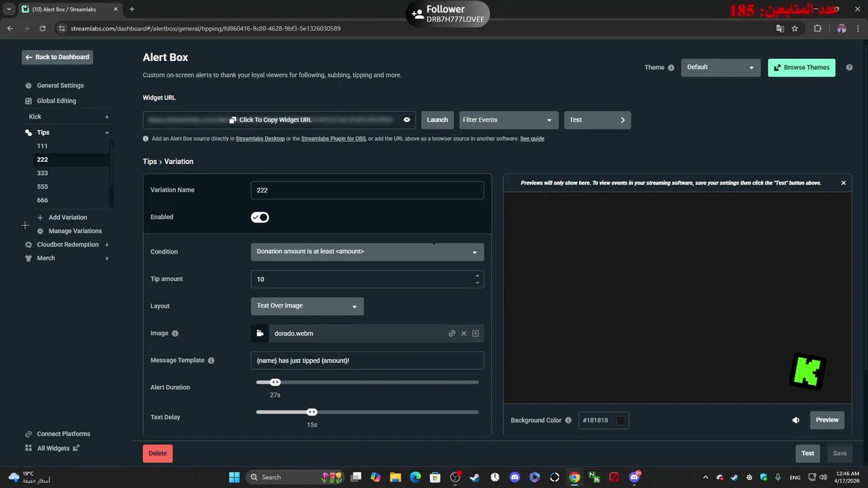
Task: Click background color swatch #181818
Action: pyautogui.click(x=621, y=420)
